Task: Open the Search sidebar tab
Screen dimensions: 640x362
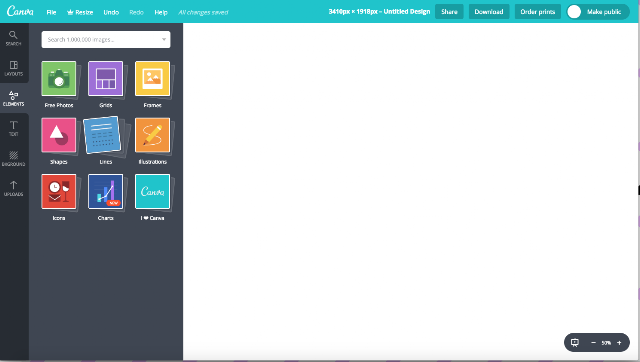Action: 13,38
